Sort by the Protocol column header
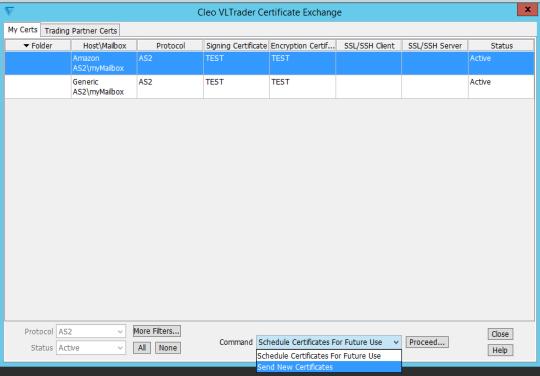The width and height of the screenshot is (540, 376). coord(170,45)
